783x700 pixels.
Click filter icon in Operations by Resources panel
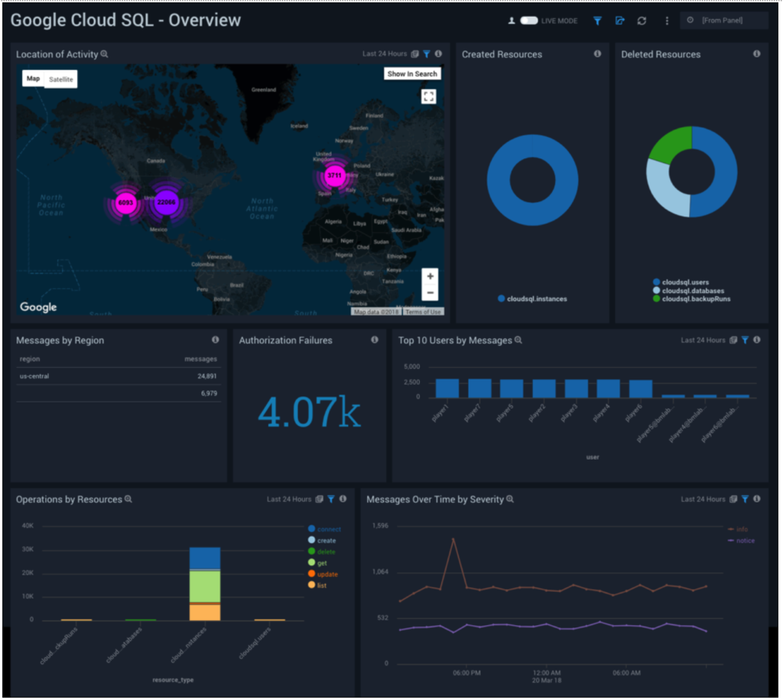click(330, 499)
